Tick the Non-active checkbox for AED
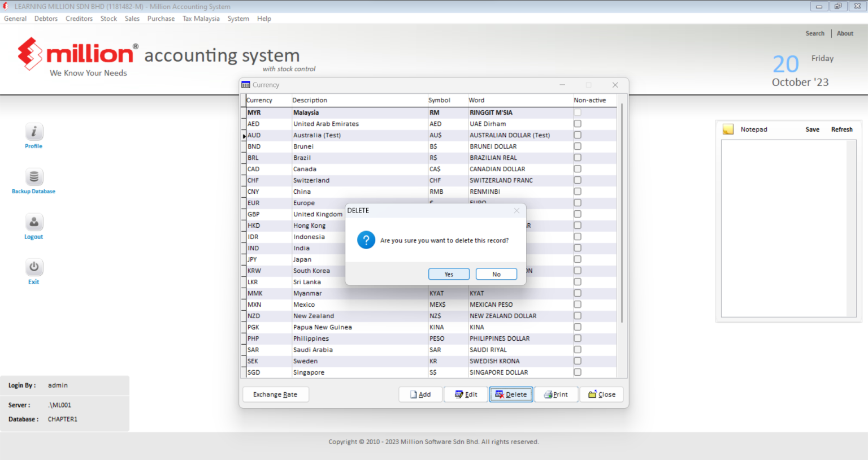 point(578,123)
